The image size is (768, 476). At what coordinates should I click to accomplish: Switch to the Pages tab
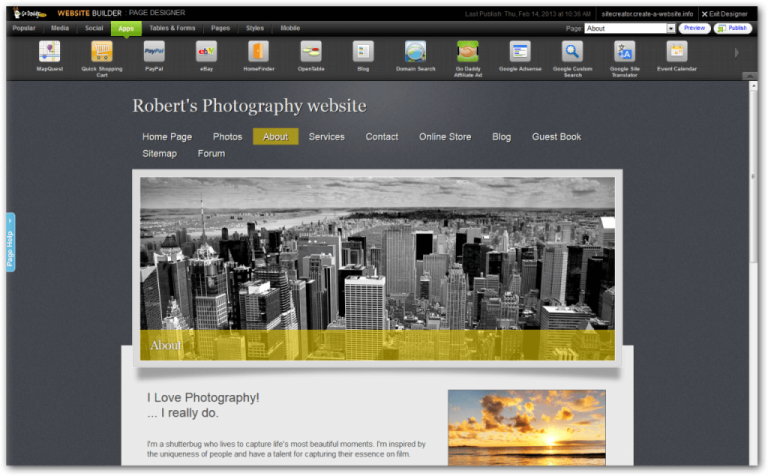click(x=220, y=28)
